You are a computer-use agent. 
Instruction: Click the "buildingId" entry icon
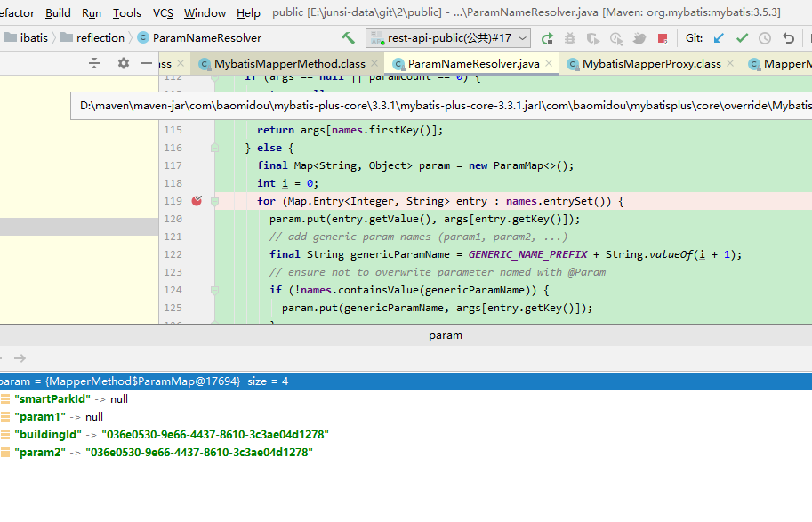point(5,435)
